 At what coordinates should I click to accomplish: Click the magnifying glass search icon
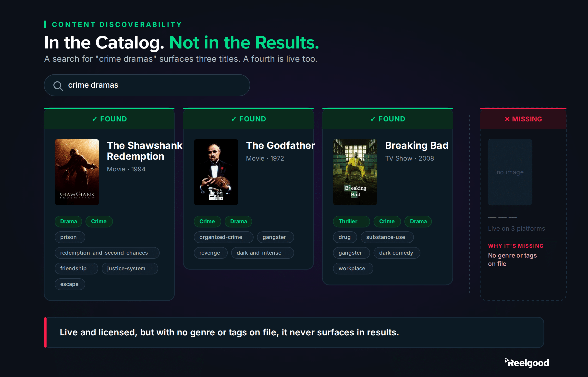click(x=58, y=86)
